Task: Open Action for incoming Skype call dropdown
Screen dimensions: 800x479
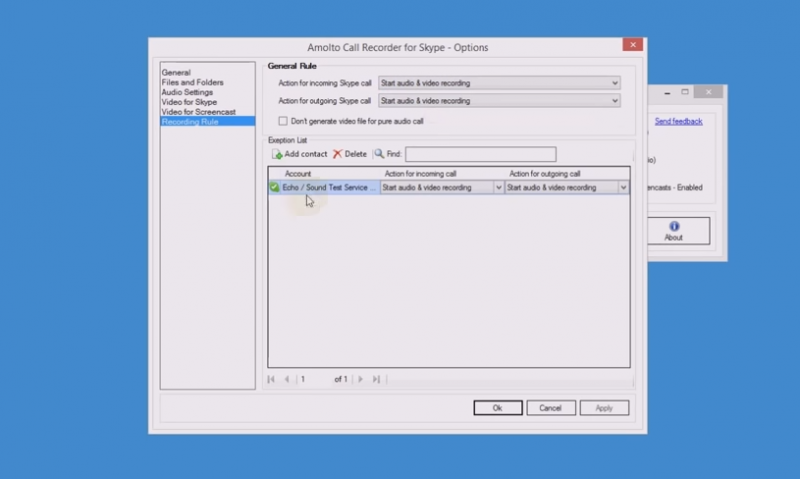Action: coord(614,83)
